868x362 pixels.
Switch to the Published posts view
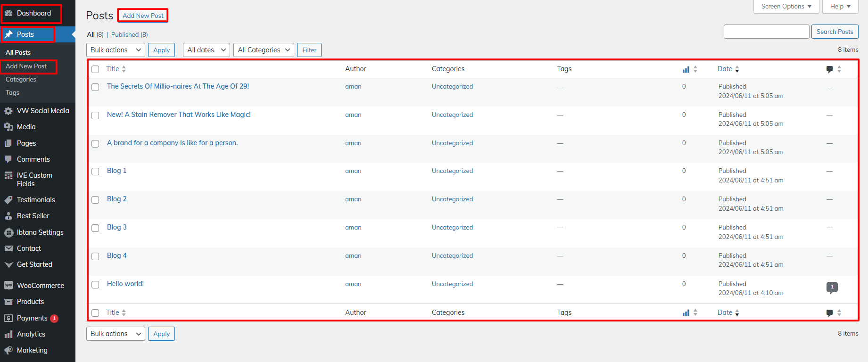point(125,34)
